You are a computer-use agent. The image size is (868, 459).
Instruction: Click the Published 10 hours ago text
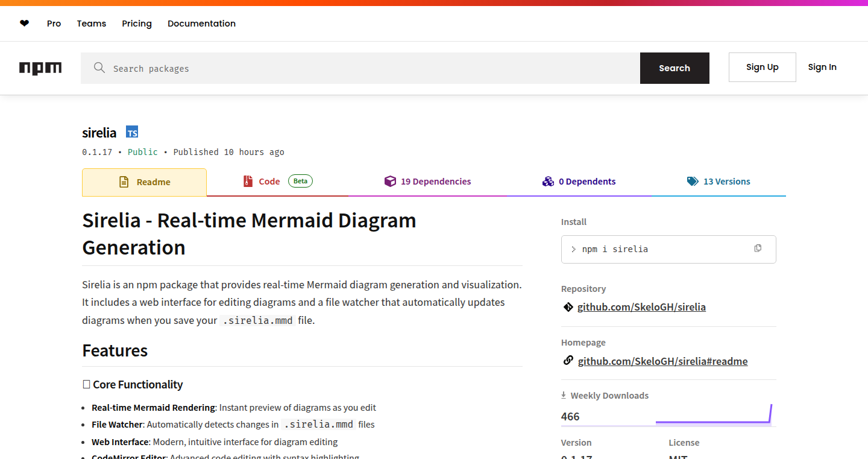coord(228,152)
